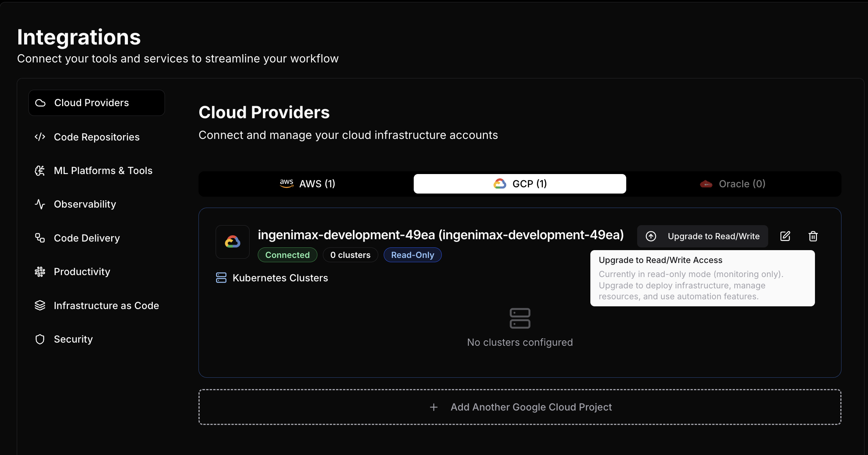Select the Cloud Providers sidebar item
Image resolution: width=868 pixels, height=455 pixels.
click(96, 103)
